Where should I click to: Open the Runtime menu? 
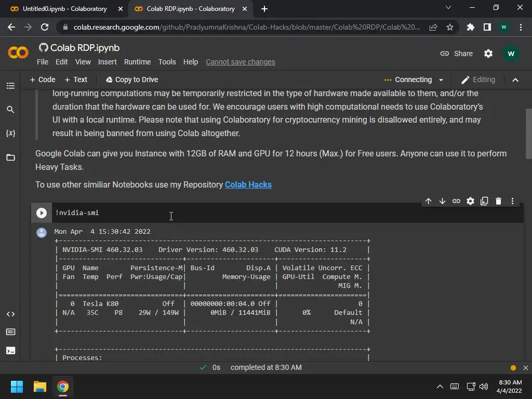tap(137, 62)
